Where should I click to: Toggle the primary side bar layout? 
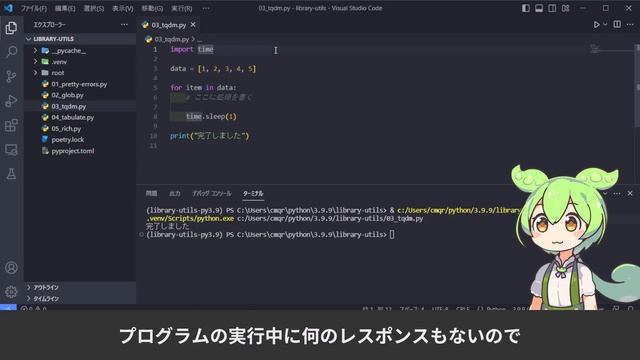[x=526, y=8]
